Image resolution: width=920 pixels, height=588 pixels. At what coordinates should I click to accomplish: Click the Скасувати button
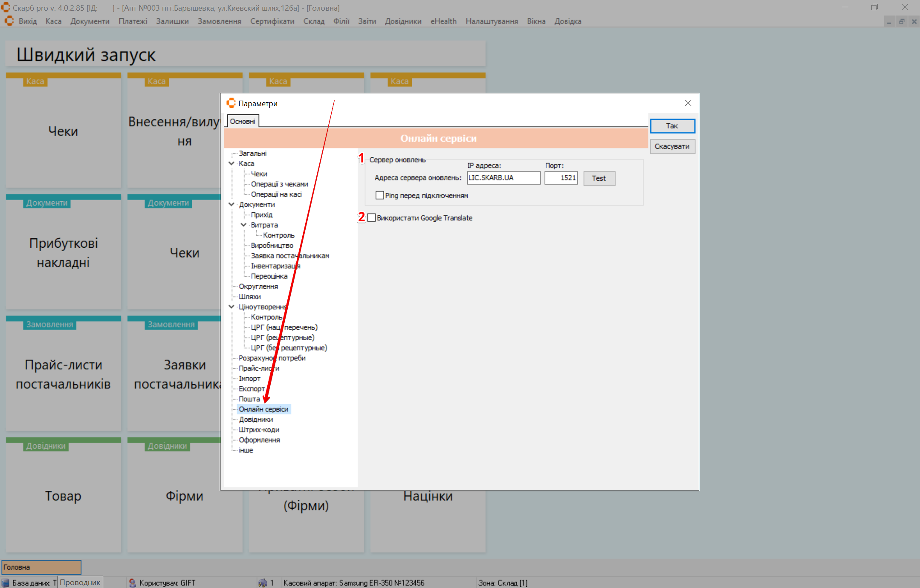coord(672,146)
